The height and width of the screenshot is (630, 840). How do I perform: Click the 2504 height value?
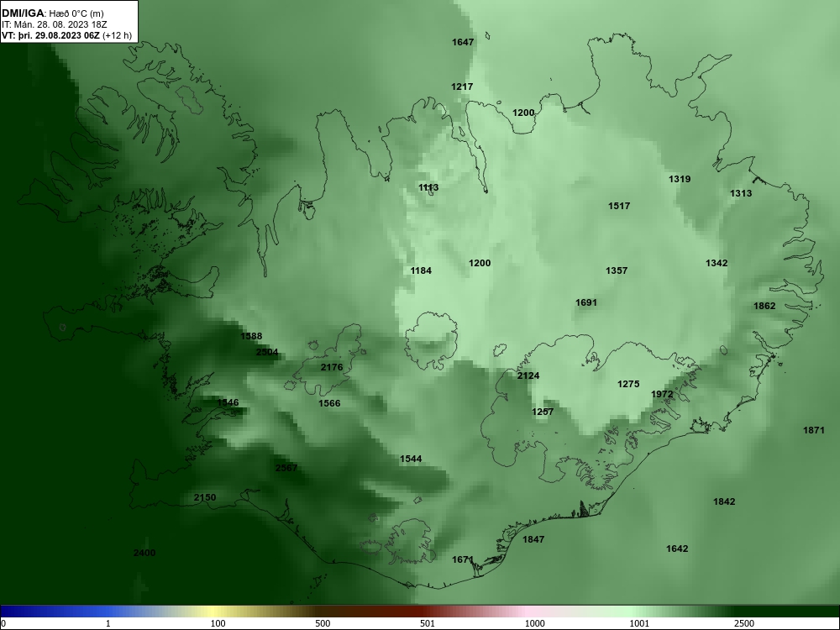(267, 352)
